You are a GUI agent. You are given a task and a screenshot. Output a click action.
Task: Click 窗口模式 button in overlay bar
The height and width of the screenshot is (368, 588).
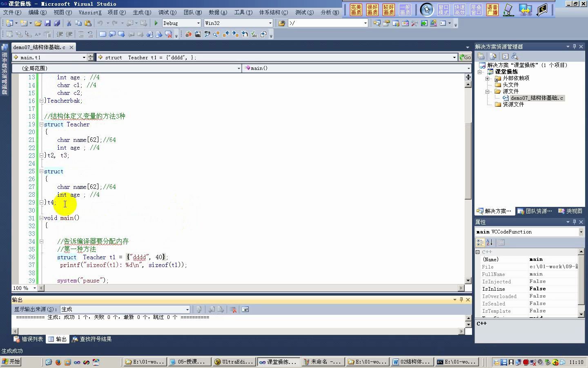click(443, 10)
